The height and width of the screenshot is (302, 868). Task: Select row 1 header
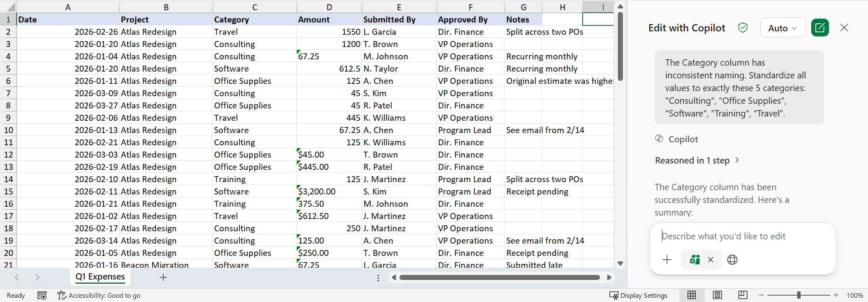click(8, 19)
